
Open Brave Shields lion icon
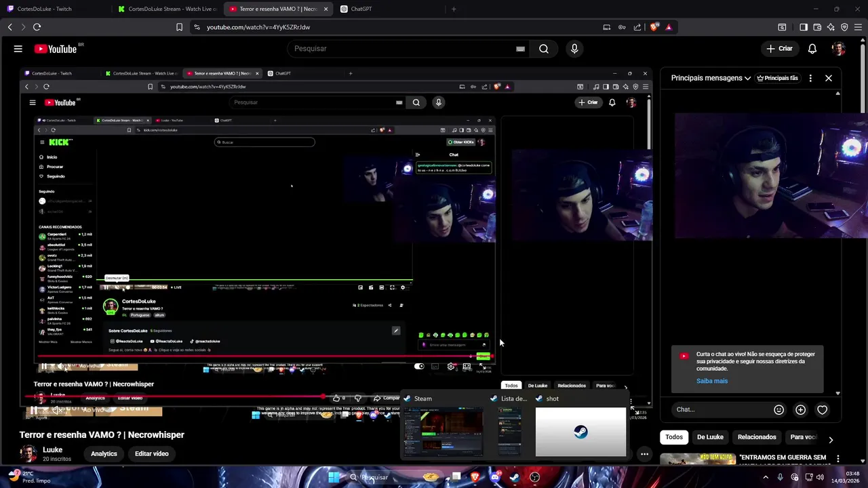(654, 27)
